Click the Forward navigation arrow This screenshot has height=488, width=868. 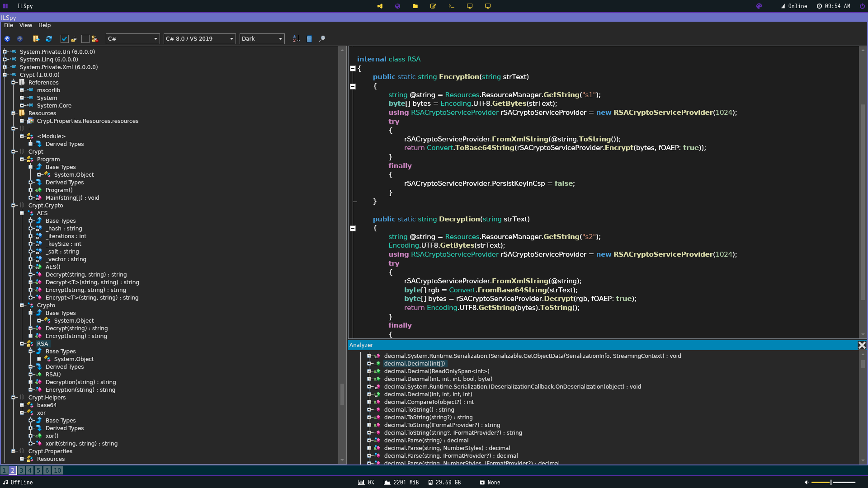tap(19, 39)
